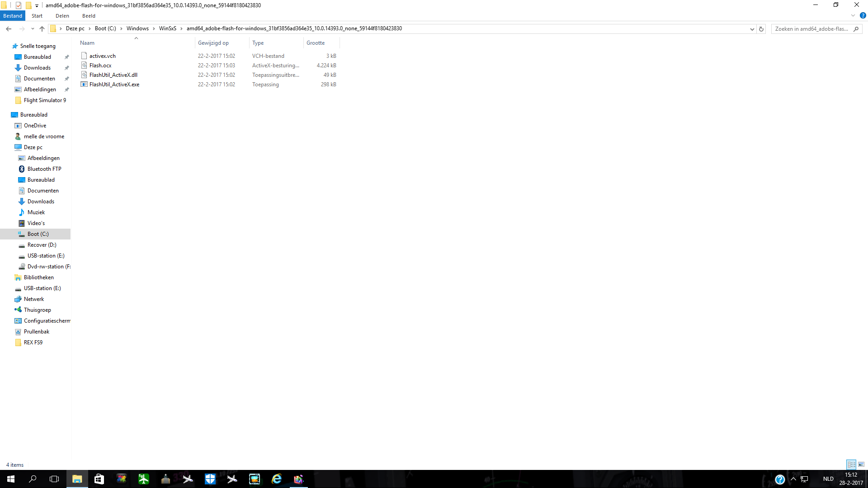Viewport: 868px width, 488px height.
Task: Switch to details view layout
Action: point(851,465)
